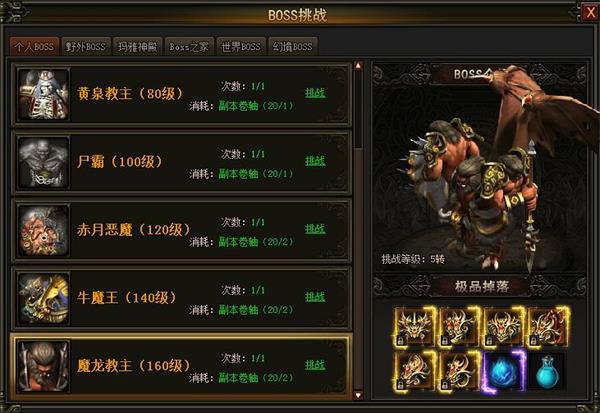
Task: Click 挑战 link for 牛魔王
Action: pyautogui.click(x=315, y=297)
